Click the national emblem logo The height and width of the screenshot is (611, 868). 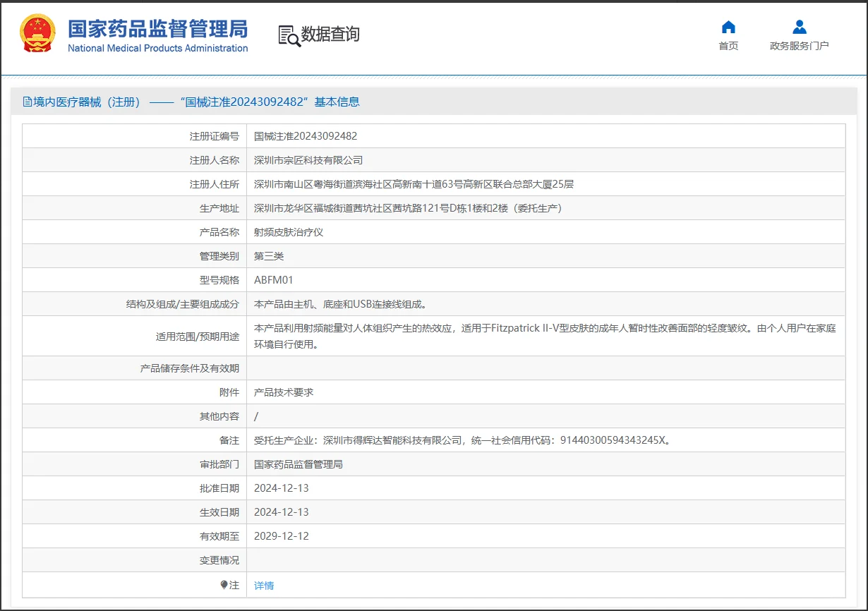[x=36, y=31]
